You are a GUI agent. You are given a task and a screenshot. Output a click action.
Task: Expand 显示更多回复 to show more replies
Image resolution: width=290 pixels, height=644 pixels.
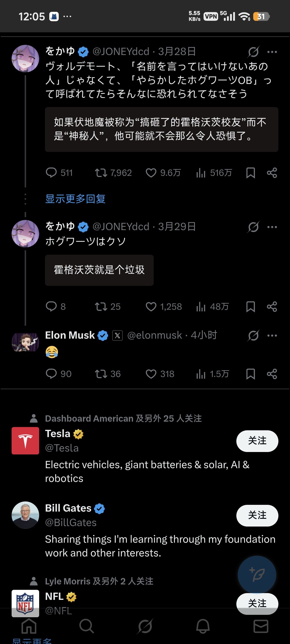(x=75, y=199)
